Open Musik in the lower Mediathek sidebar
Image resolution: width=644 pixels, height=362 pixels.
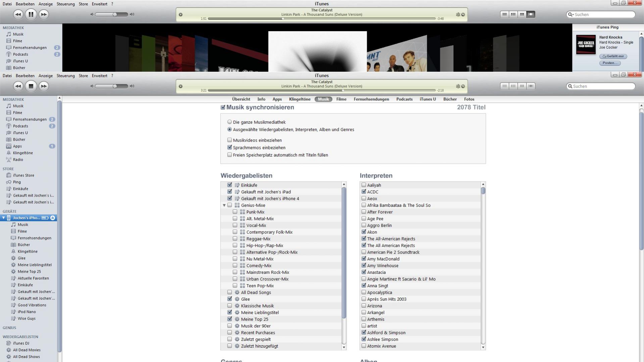point(18,106)
